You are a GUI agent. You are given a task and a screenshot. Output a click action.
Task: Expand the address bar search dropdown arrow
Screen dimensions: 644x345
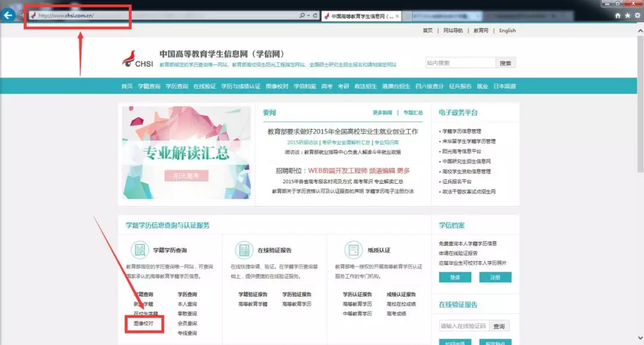point(308,16)
